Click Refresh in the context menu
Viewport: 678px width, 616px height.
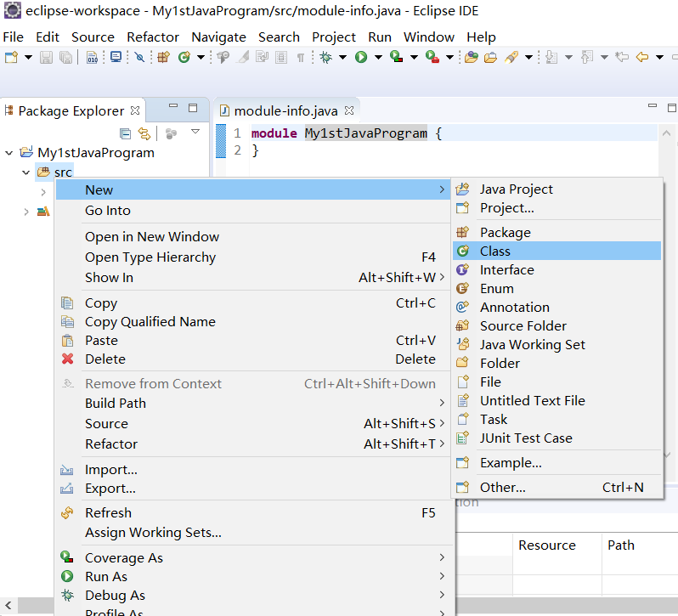pos(254,512)
